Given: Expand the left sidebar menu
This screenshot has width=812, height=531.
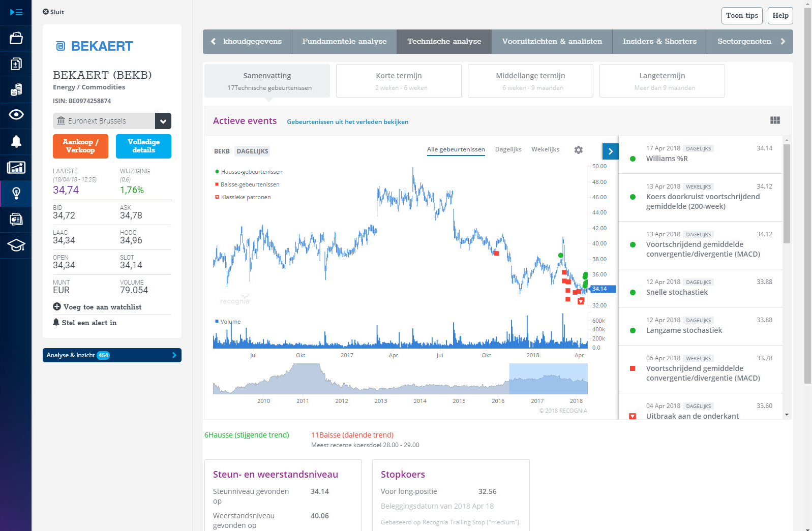Looking at the screenshot, I should click(x=16, y=12).
